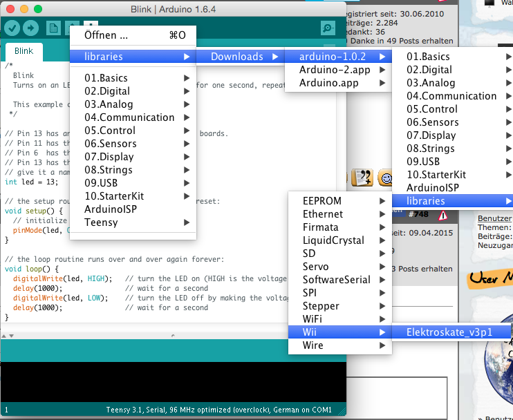Select highlighted libraries entry in first menu

coord(133,57)
